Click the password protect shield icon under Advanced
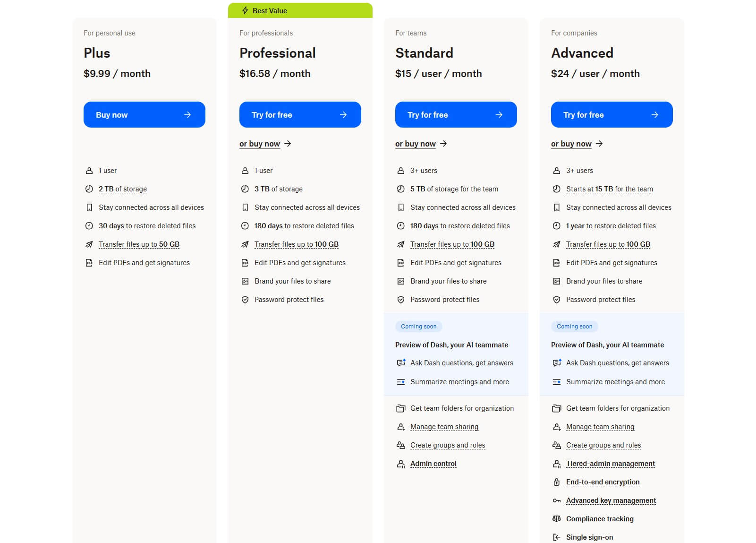Screen dimensions: 756x543 coord(557,299)
